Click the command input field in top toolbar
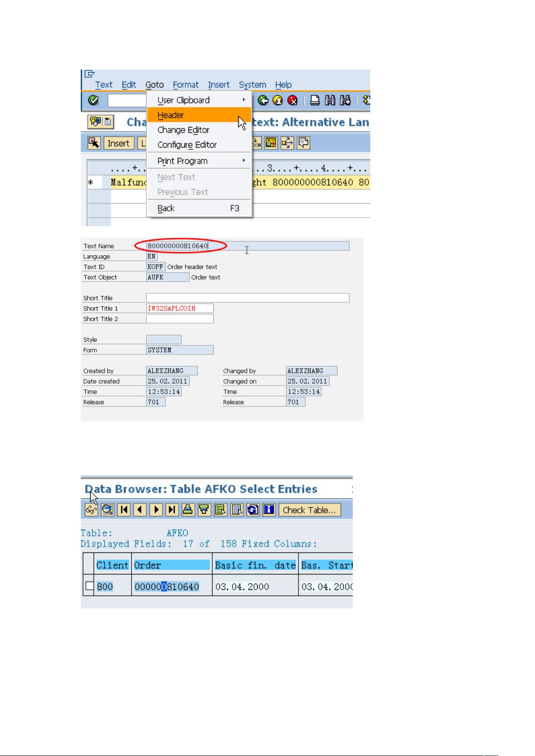 (127, 101)
